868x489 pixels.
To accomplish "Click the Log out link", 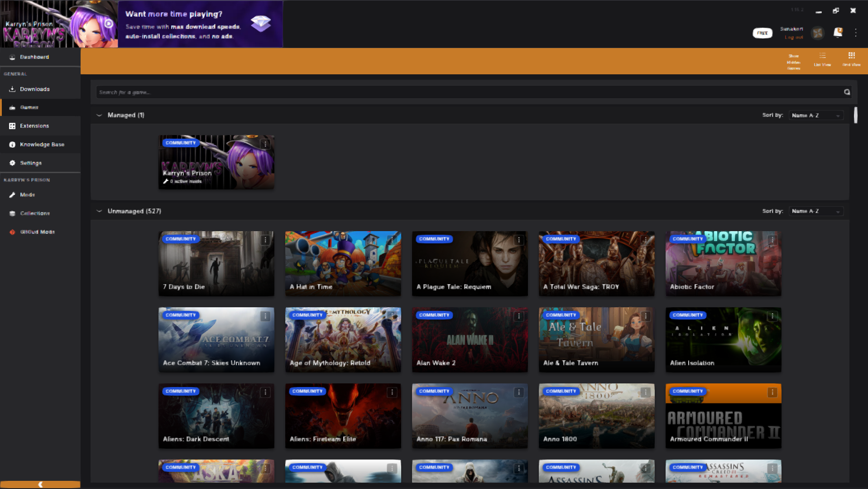I will tap(794, 38).
